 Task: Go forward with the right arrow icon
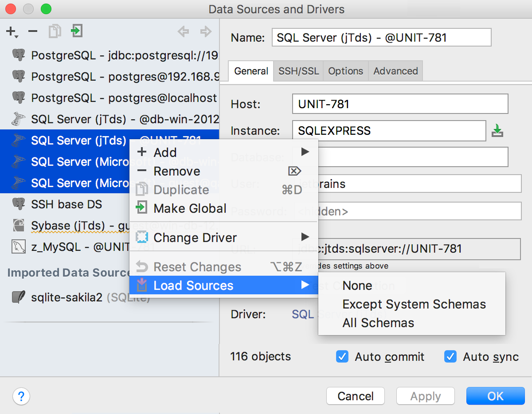click(206, 31)
